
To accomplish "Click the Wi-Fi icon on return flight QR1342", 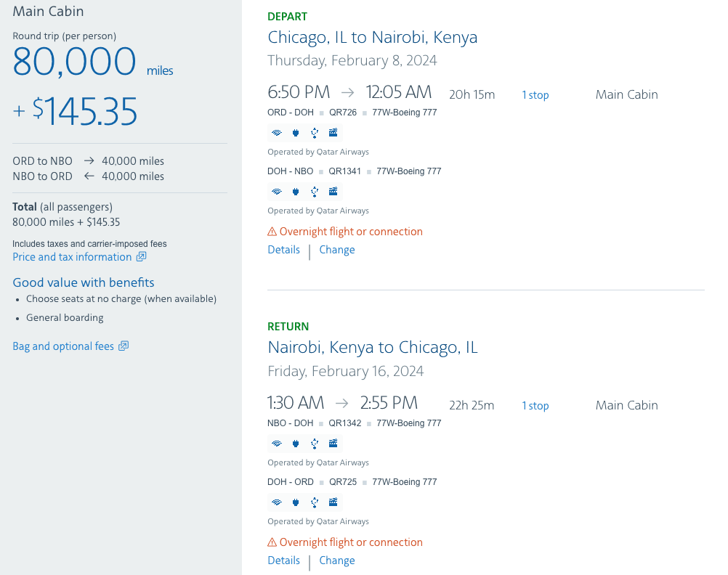I will click(x=276, y=443).
